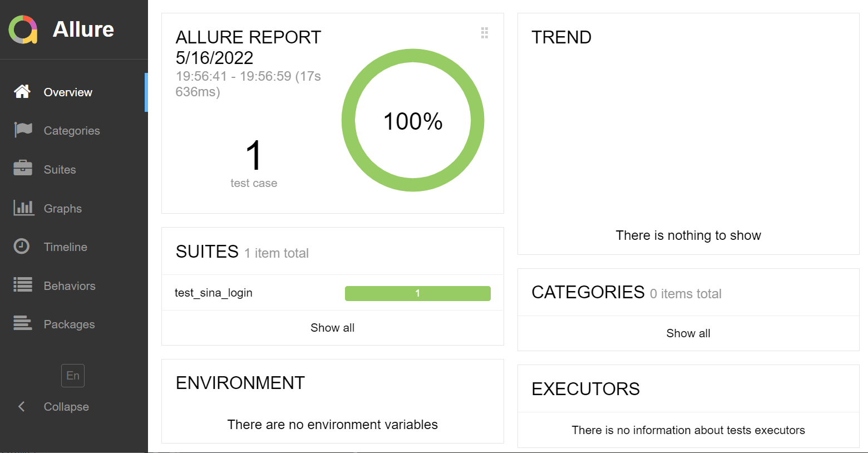Image resolution: width=868 pixels, height=453 pixels.
Task: Click the Allure logo icon
Action: (23, 29)
